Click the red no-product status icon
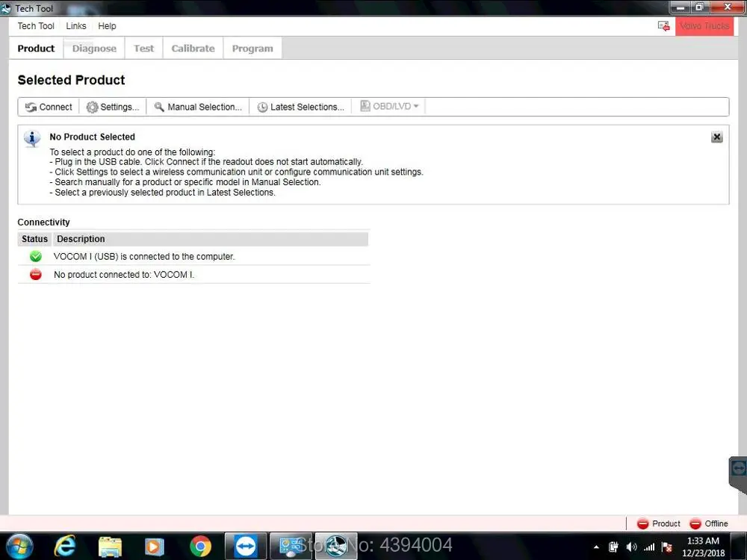The width and height of the screenshot is (747, 560). pyautogui.click(x=36, y=274)
